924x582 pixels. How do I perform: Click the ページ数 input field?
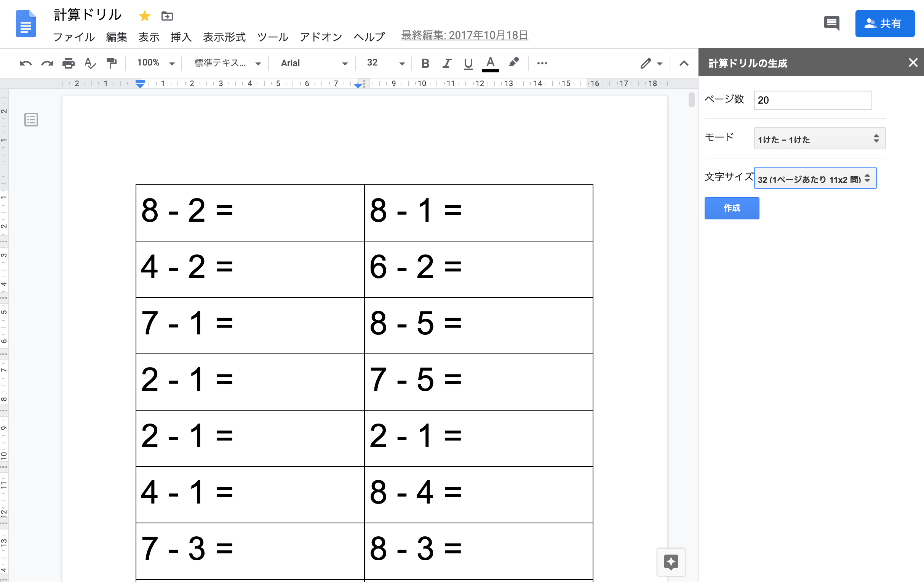[812, 100]
